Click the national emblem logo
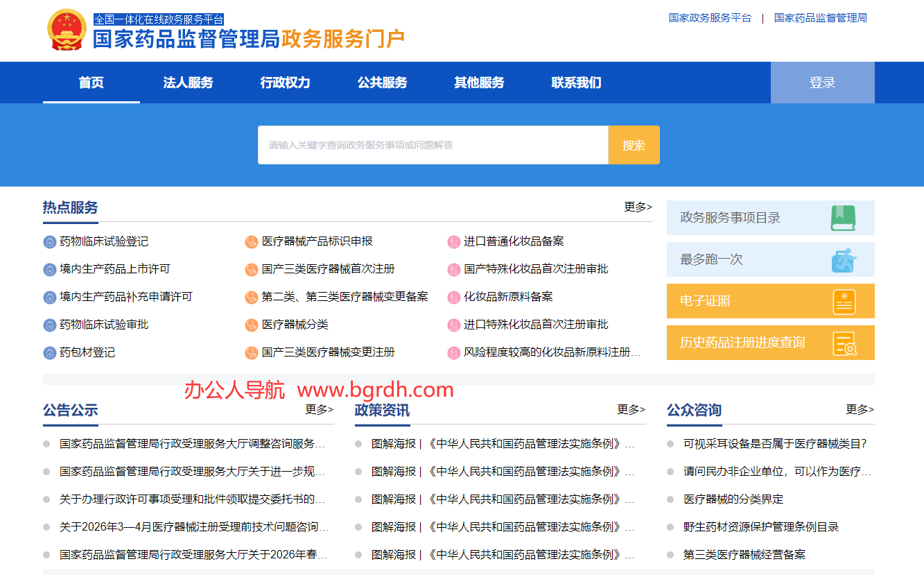The image size is (924, 575). [x=67, y=31]
